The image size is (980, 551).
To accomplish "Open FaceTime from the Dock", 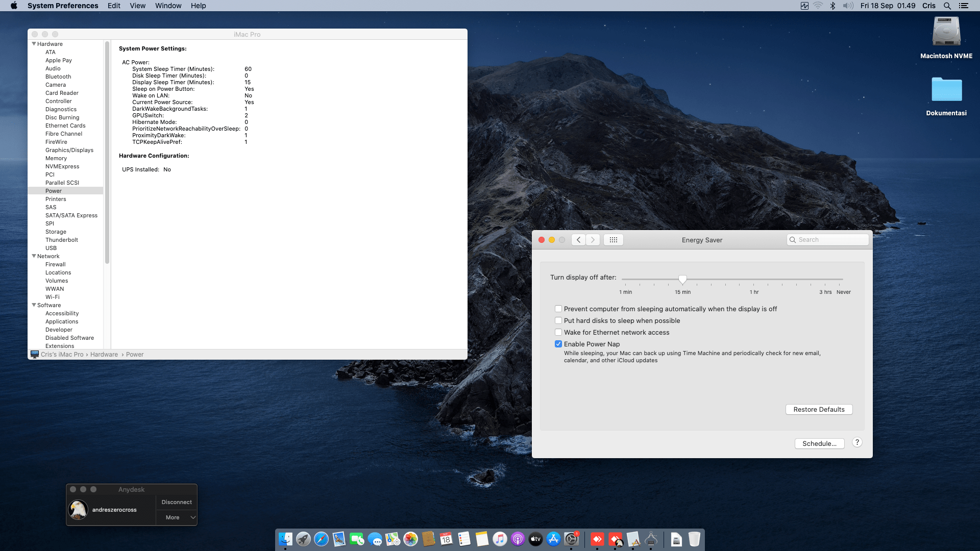I will (357, 539).
